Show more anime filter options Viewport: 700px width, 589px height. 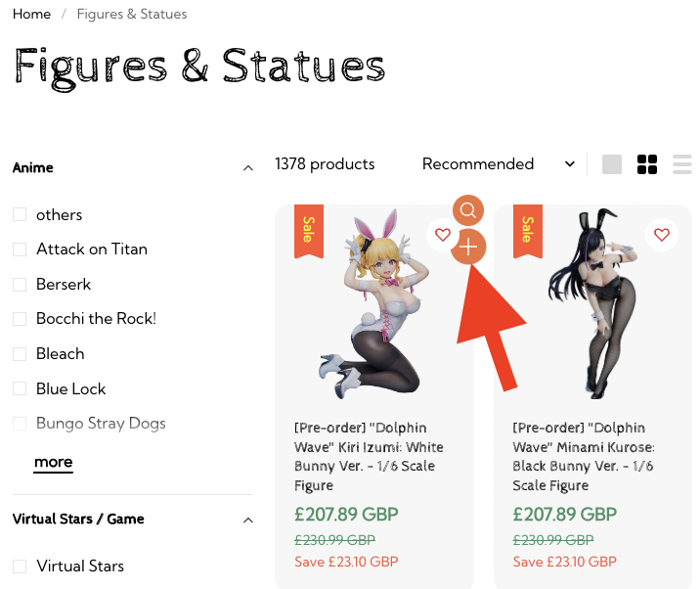[53, 462]
